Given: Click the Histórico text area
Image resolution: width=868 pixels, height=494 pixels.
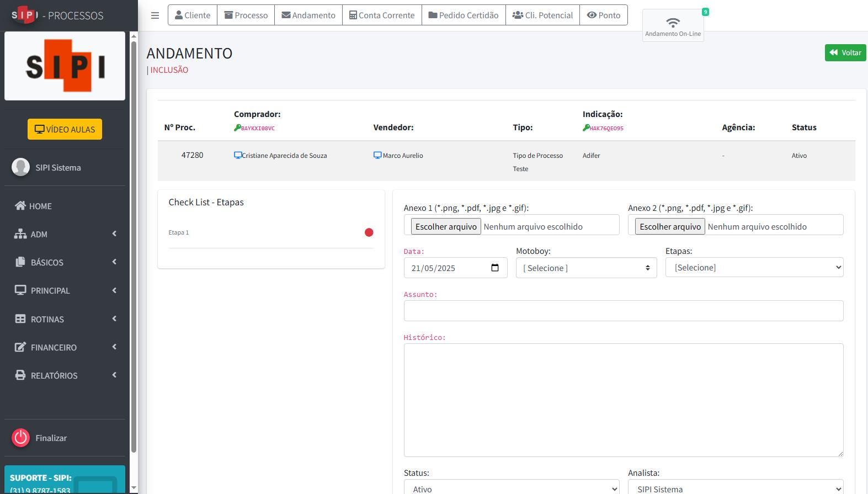Looking at the screenshot, I should click(x=624, y=400).
